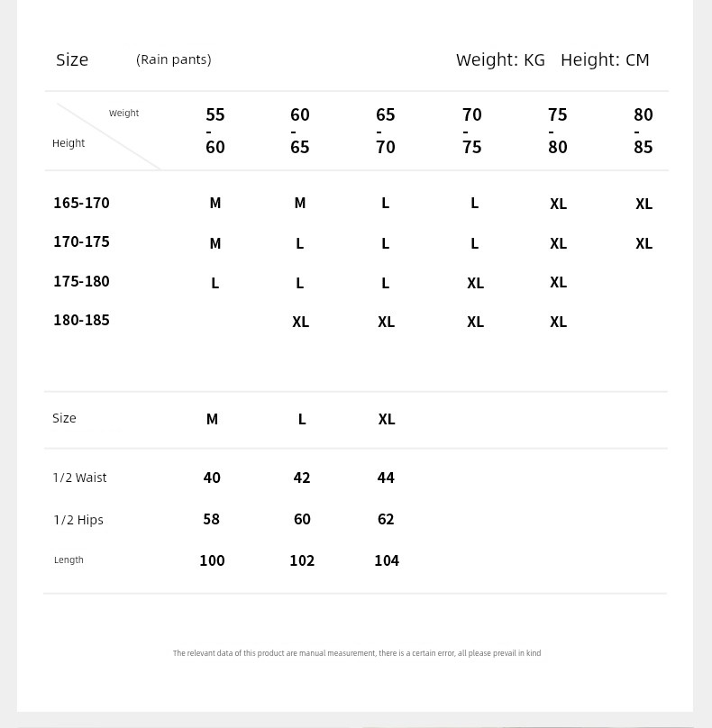
Task: Click the length measurement value 102
Action: point(302,560)
